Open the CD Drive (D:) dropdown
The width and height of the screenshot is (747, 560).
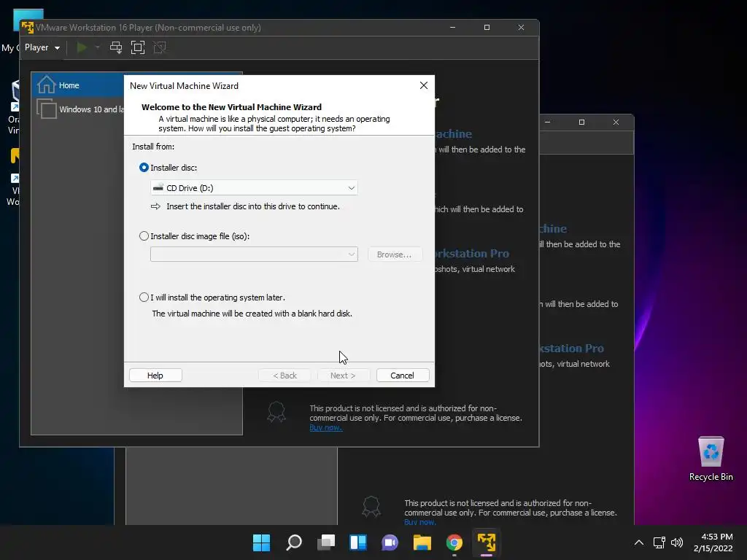tap(254, 187)
